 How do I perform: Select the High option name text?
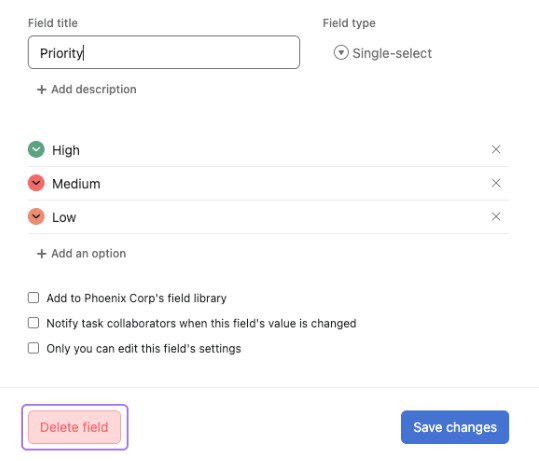tap(66, 150)
